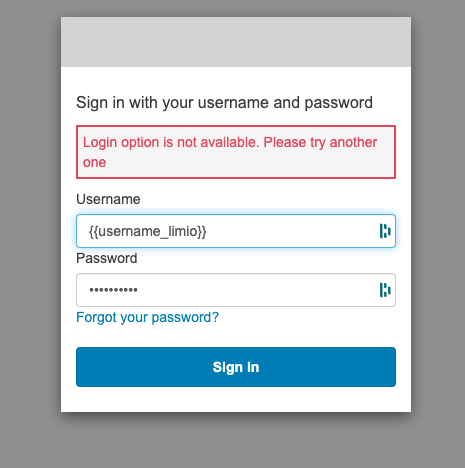The width and height of the screenshot is (465, 468).
Task: Click the Sign in button
Action: tap(236, 367)
